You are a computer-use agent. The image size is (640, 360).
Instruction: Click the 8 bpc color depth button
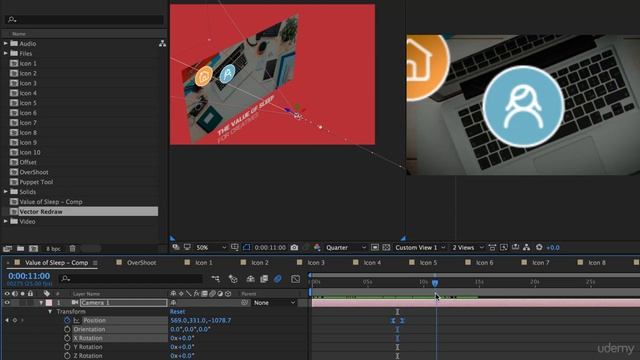coord(53,249)
